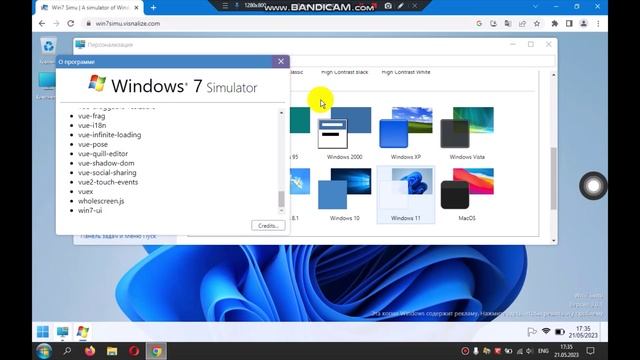
Task: Click the simulator Wi-Fi icon
Action: tap(546, 331)
